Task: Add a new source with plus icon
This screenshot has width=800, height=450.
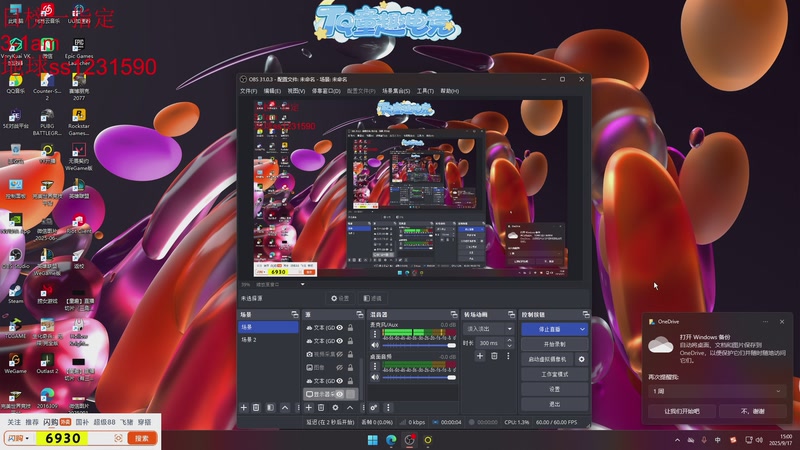Action: pos(309,408)
